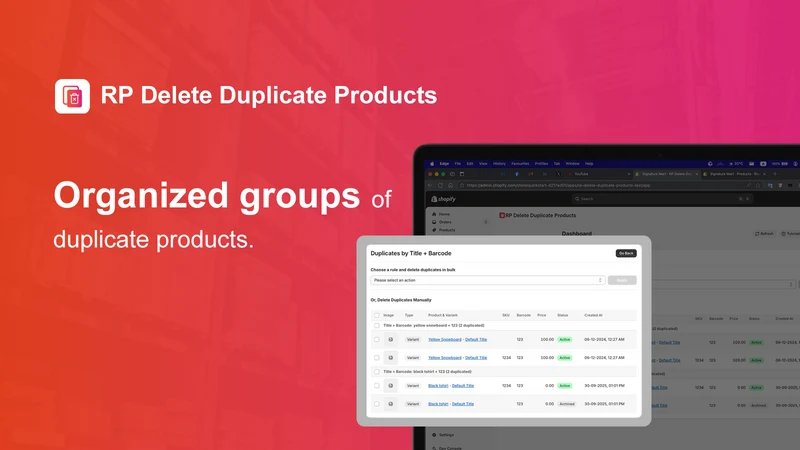
Task: Open the File menu
Action: pos(458,164)
